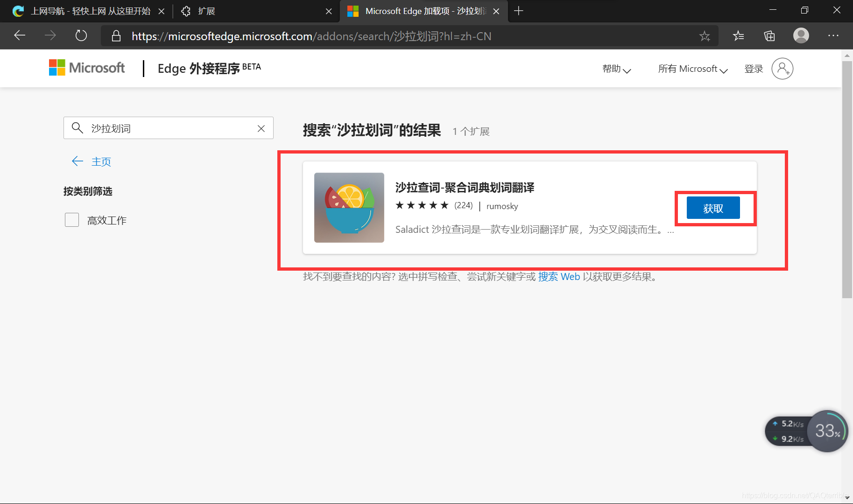The image size is (853, 504).
Task: Go back with the browser back arrow
Action: (20, 35)
